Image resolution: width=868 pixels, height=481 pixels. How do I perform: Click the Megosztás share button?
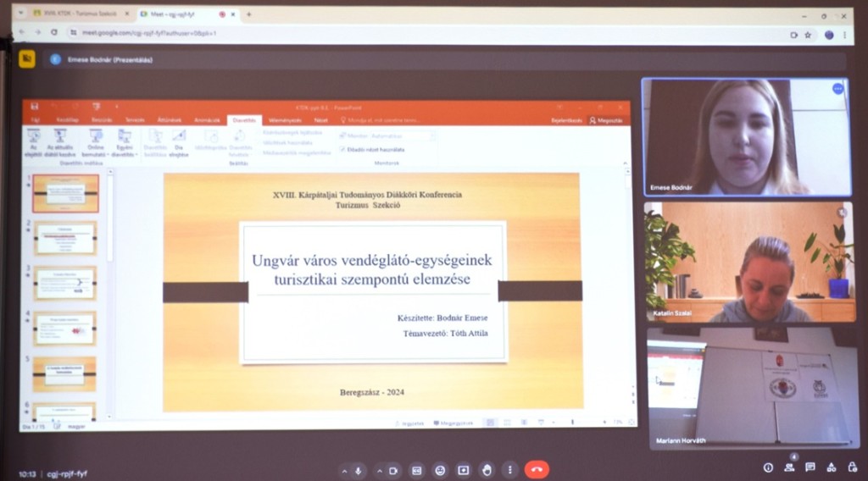[x=606, y=120]
